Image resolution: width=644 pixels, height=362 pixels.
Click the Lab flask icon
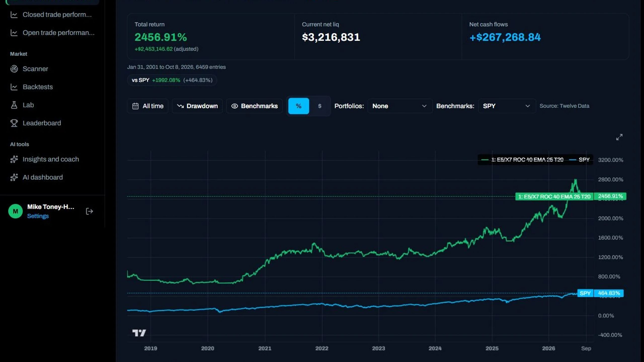(x=14, y=105)
